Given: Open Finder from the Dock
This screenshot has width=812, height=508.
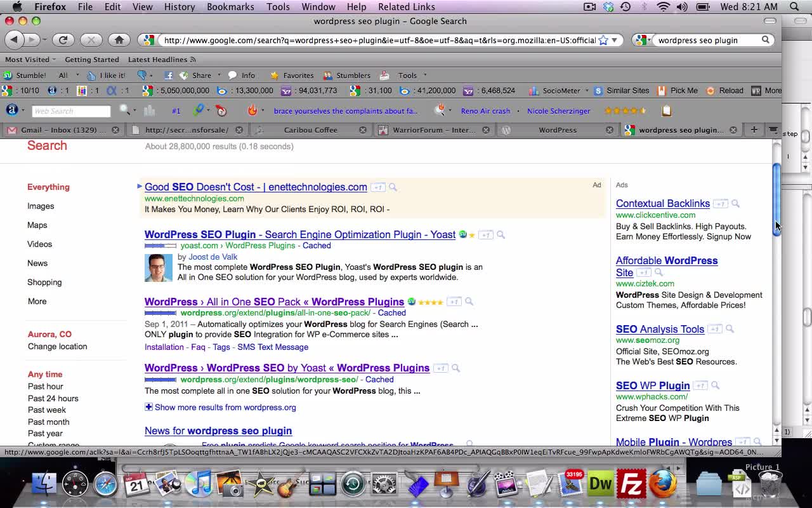Looking at the screenshot, I should pyautogui.click(x=44, y=485).
